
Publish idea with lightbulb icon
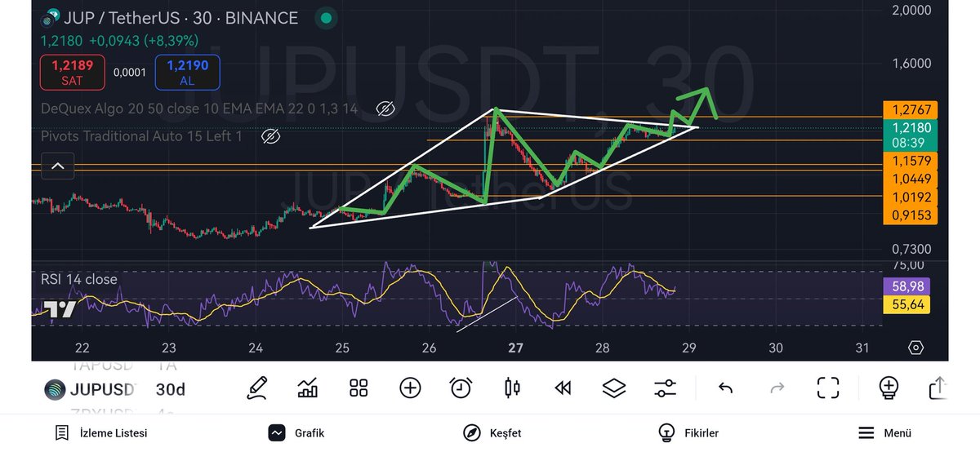click(x=889, y=388)
